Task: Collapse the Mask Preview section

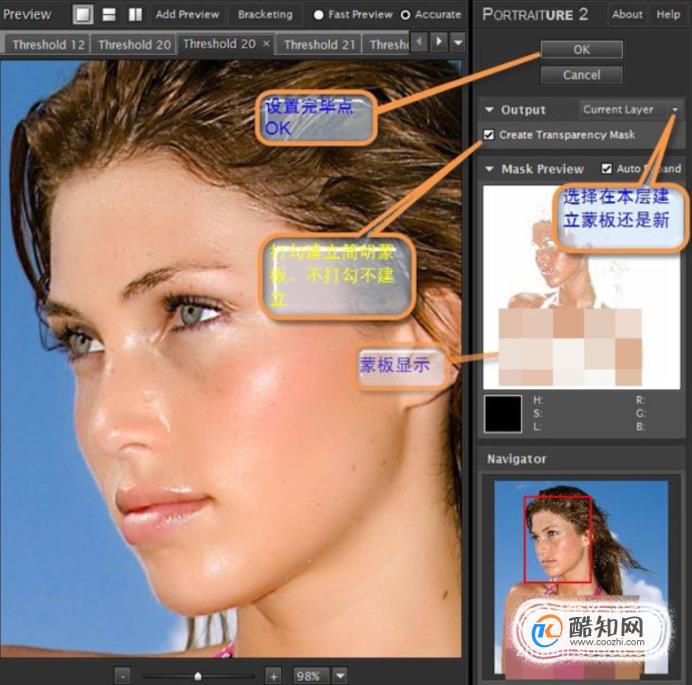Action: (489, 169)
